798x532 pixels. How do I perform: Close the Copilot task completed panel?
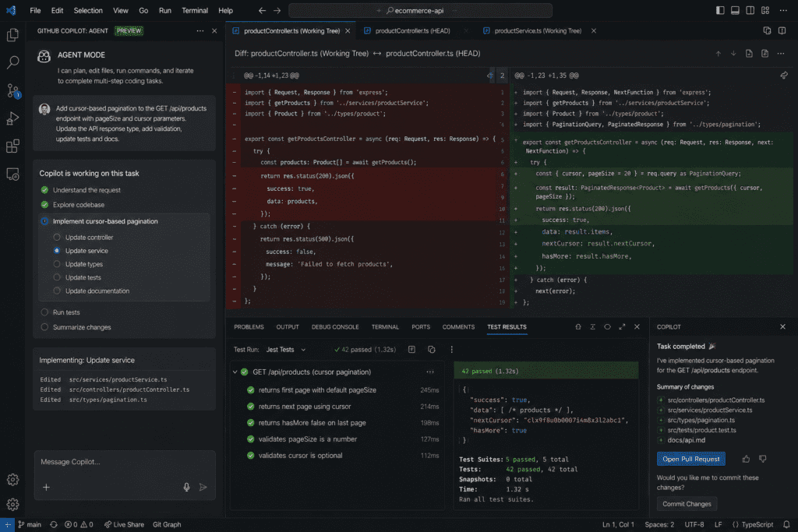pos(782,326)
